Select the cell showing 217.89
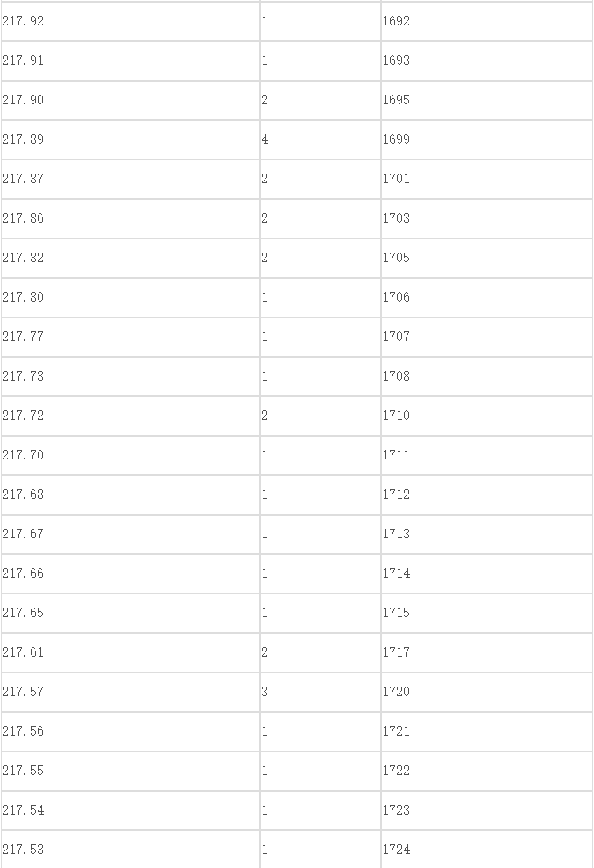 (131, 139)
